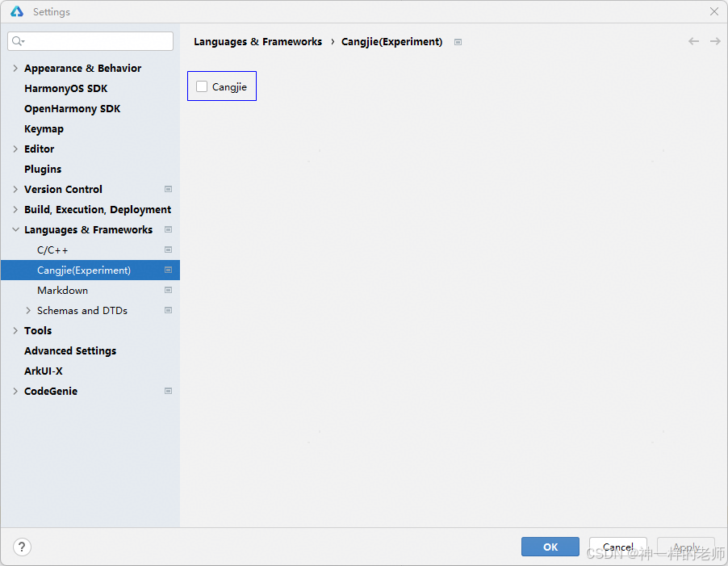This screenshot has height=566, width=728.
Task: Click project-level icon beside C/C++
Action: coord(169,249)
